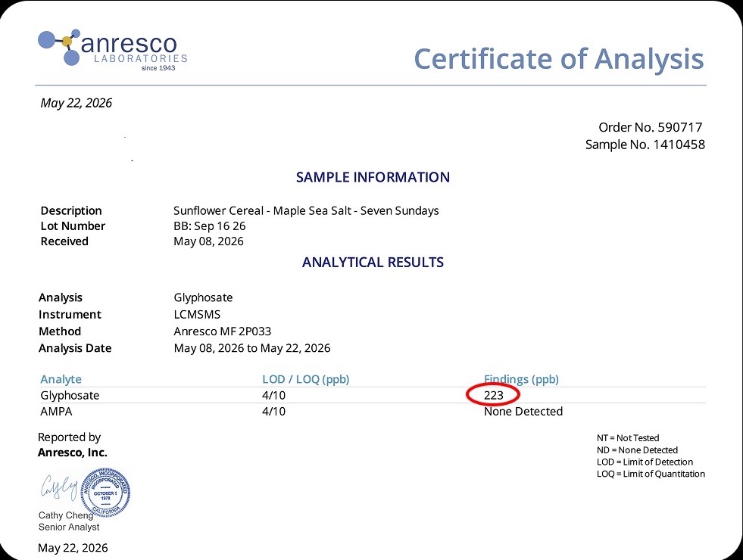
Task: Click the Description label
Action: 71,210
